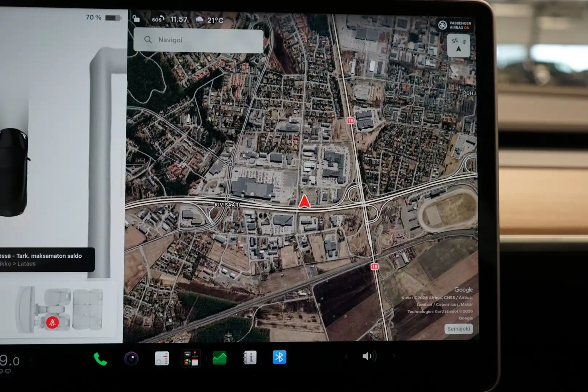Viewport: 588px width, 392px height.
Task: Open the Radio media app icon
Action: pos(162,358)
